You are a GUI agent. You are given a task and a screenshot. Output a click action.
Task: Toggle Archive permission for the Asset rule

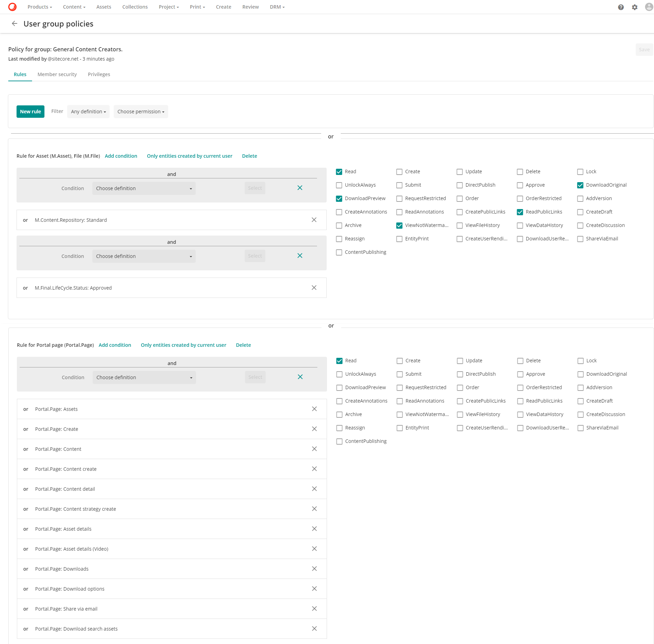pyautogui.click(x=339, y=225)
